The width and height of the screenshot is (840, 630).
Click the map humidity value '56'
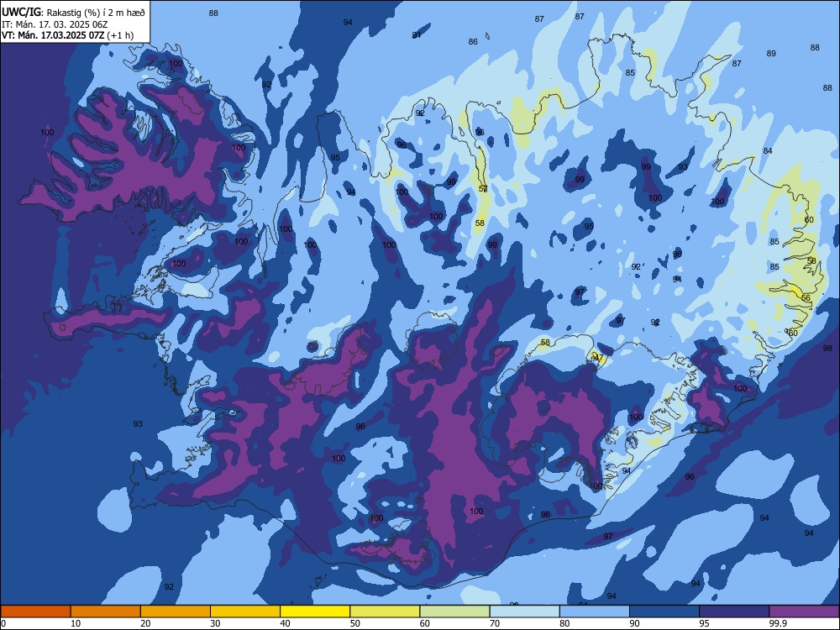[806, 298]
